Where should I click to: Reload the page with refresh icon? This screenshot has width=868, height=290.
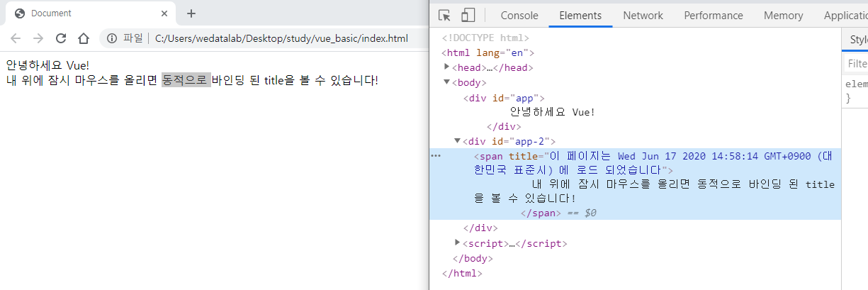pyautogui.click(x=61, y=38)
